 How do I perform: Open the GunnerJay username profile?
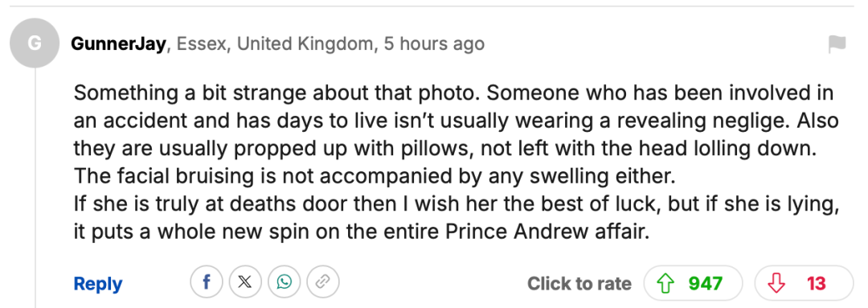pos(118,43)
